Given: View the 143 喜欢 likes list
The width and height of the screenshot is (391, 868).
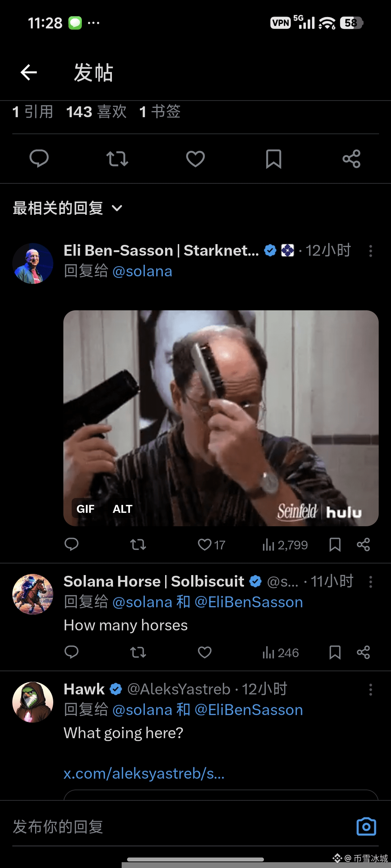Looking at the screenshot, I should 96,112.
